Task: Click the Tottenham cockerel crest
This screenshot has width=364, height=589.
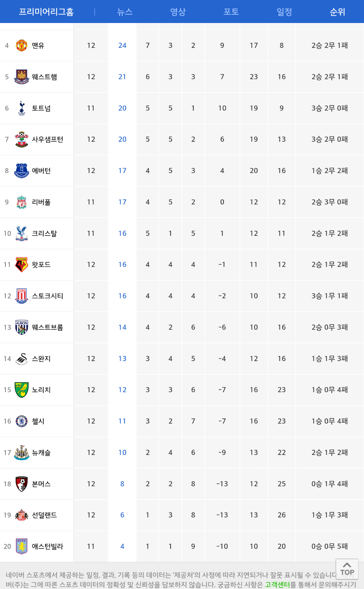Action: point(21,108)
